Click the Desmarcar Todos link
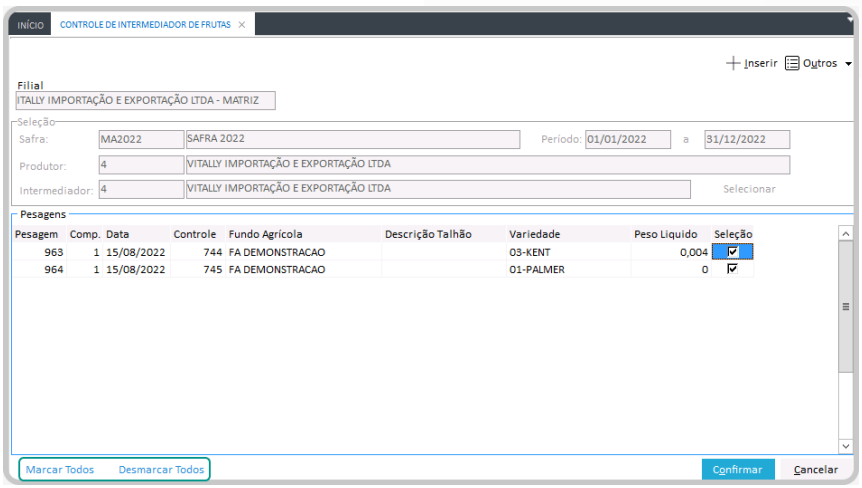Viewport: 862px width, 488px height. coord(161,469)
